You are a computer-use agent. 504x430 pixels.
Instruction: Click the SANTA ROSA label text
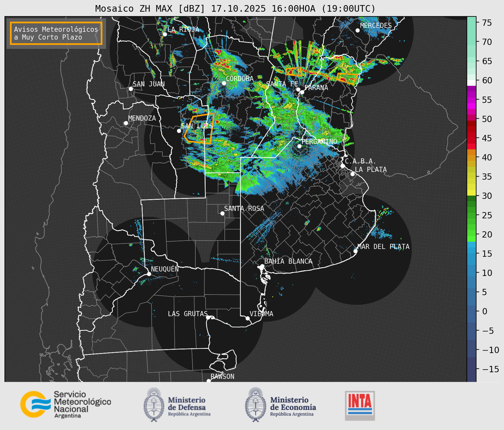click(244, 208)
